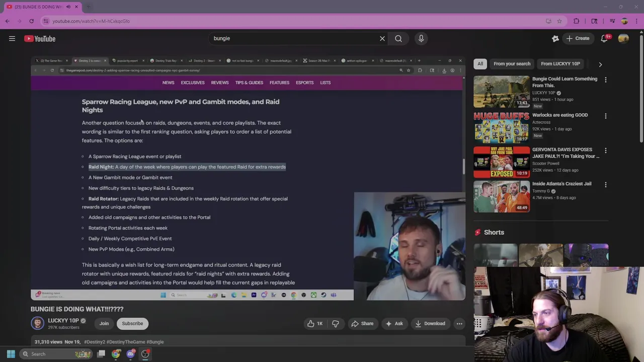Open Task View on the taskbar
644x362 pixels.
pyautogui.click(x=101, y=354)
